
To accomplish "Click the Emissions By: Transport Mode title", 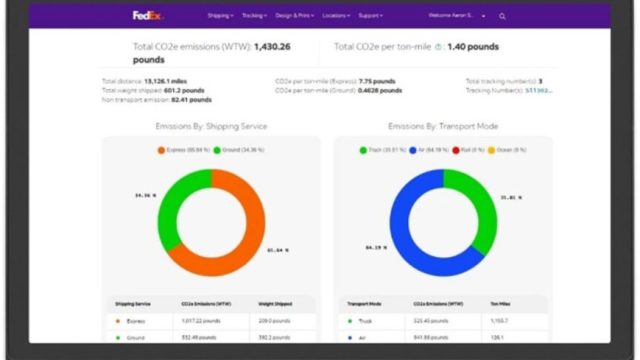I will point(443,127).
